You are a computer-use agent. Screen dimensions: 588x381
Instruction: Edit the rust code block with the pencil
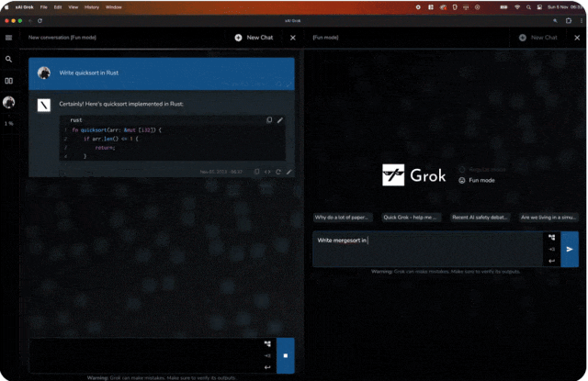279,120
